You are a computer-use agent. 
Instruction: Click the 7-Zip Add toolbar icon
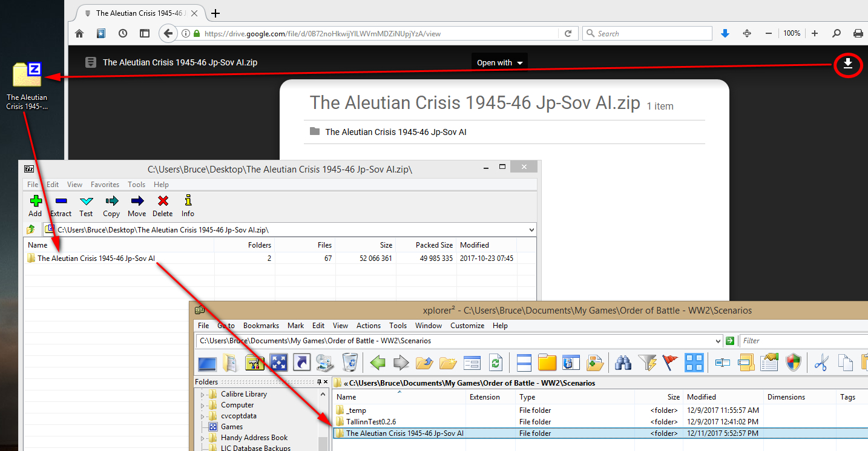click(x=35, y=201)
